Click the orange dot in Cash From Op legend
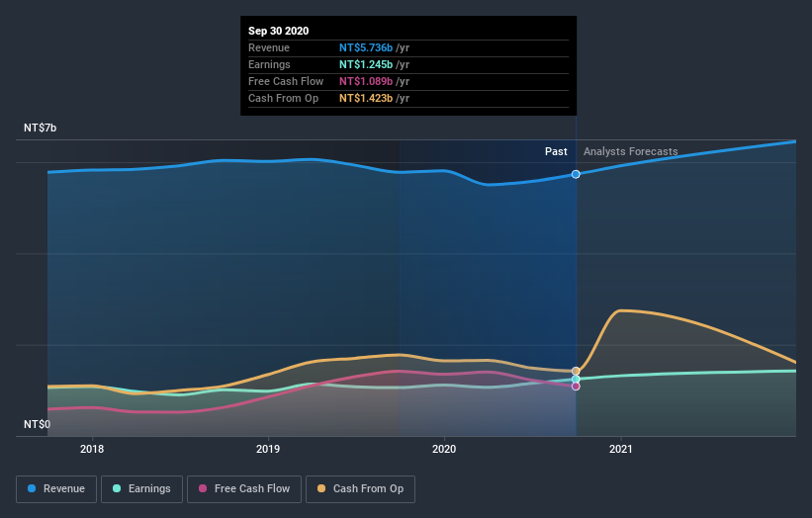 [x=321, y=488]
